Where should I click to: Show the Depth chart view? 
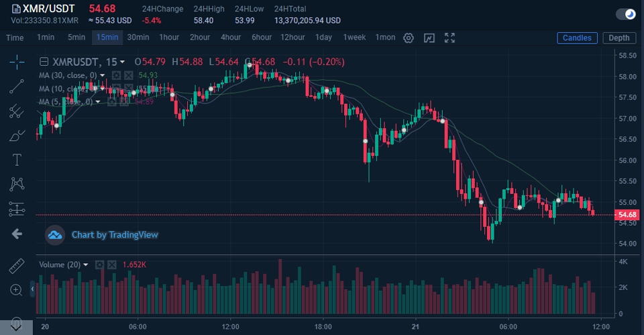point(619,38)
